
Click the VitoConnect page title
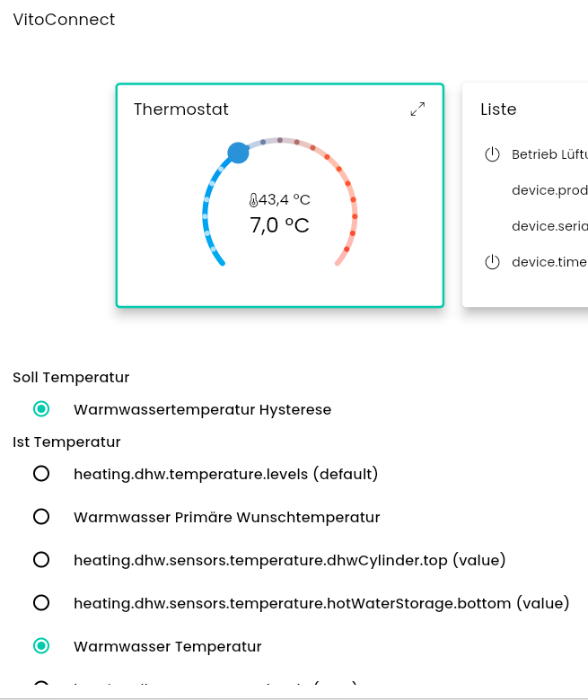click(x=64, y=20)
